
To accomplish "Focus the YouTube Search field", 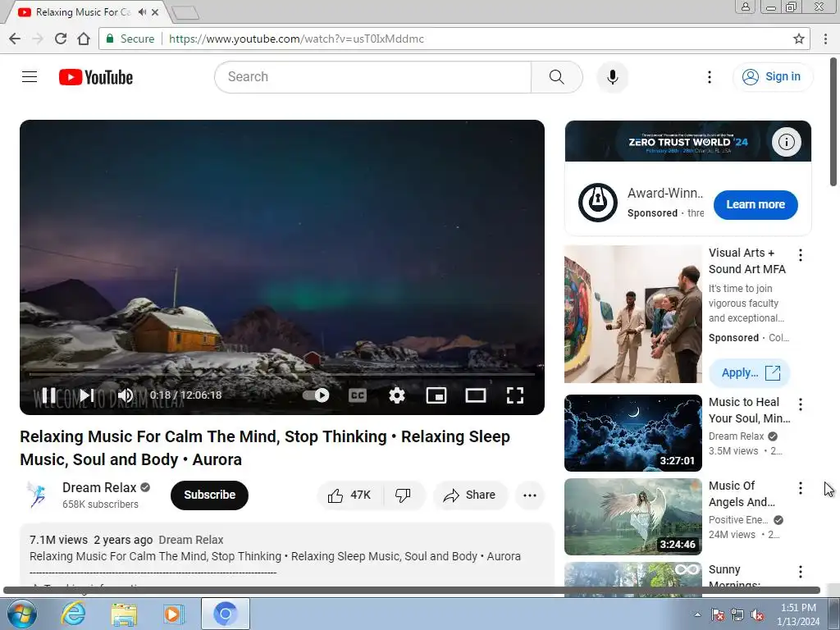I will [373, 77].
